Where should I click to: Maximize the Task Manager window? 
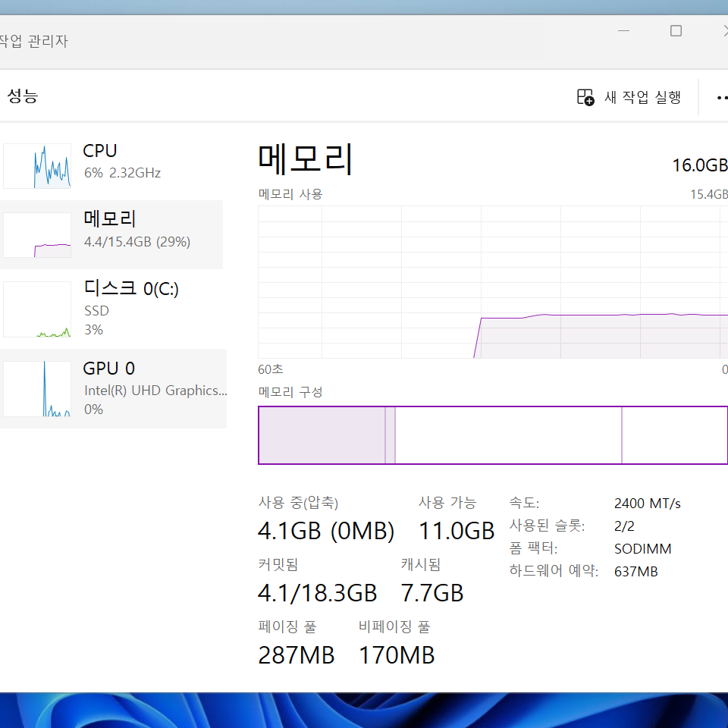tap(676, 30)
